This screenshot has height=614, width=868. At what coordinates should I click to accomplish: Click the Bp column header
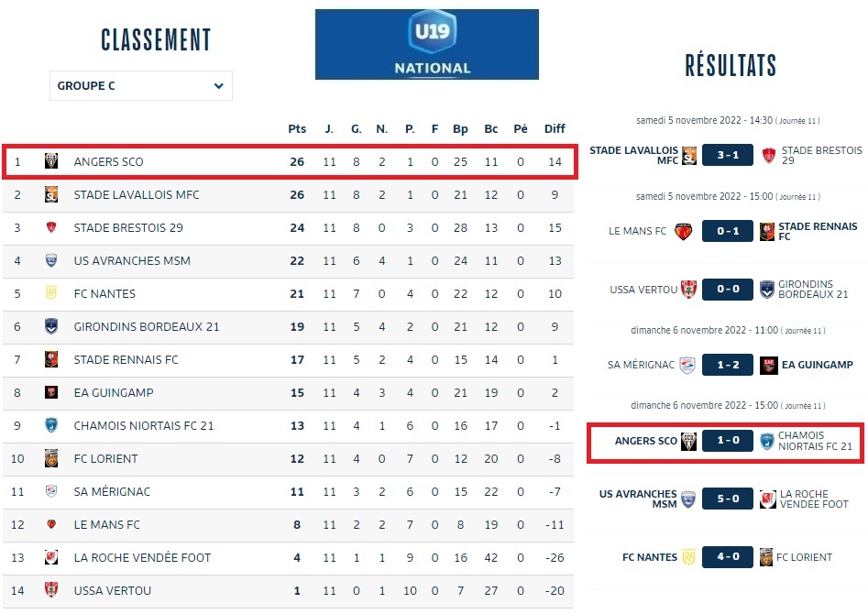[460, 129]
